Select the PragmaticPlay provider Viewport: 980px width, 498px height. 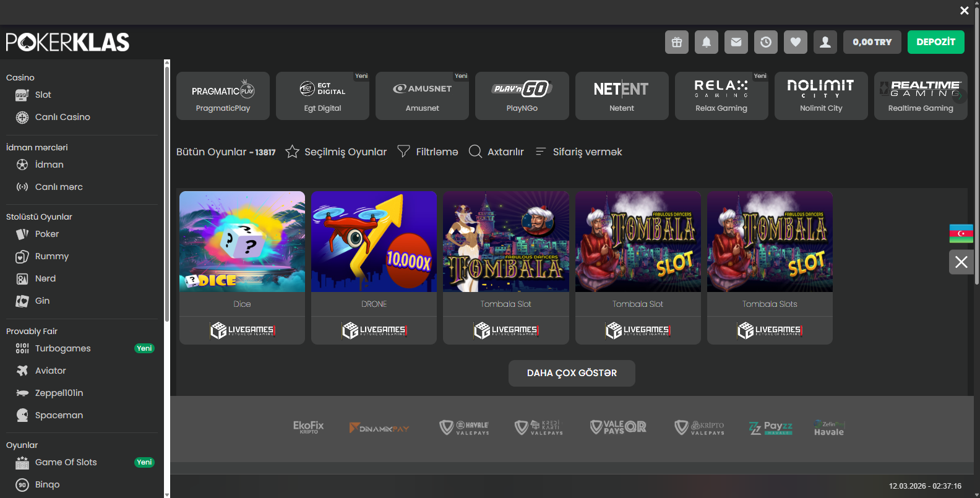(x=223, y=96)
